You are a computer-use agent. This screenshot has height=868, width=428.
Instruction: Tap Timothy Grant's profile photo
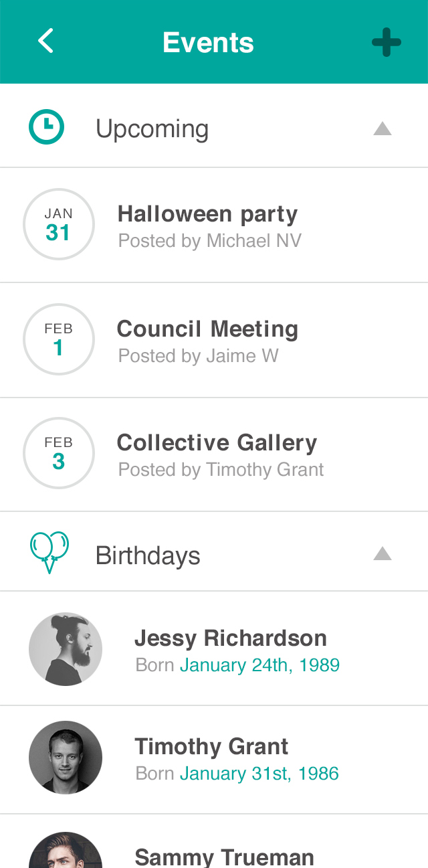[66, 758]
